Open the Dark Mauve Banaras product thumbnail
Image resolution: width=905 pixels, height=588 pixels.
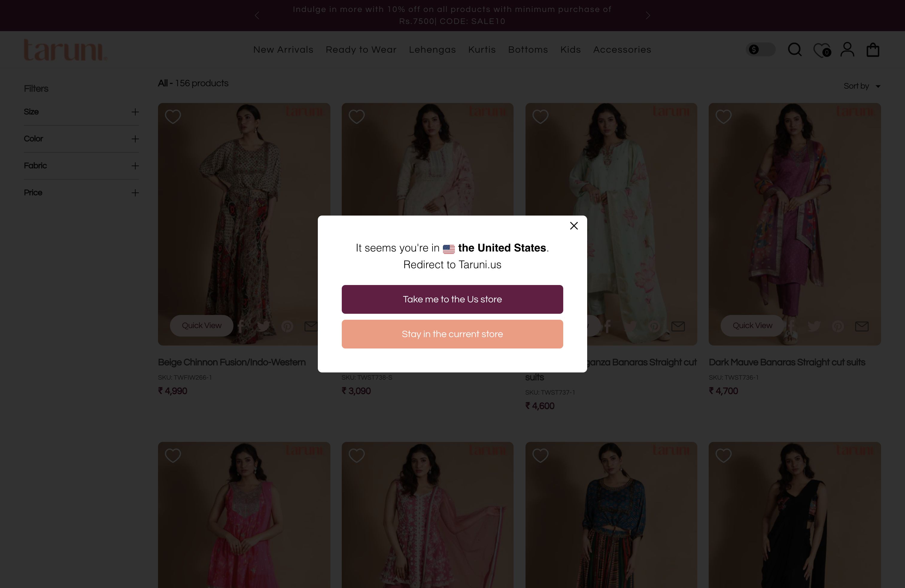point(794,213)
